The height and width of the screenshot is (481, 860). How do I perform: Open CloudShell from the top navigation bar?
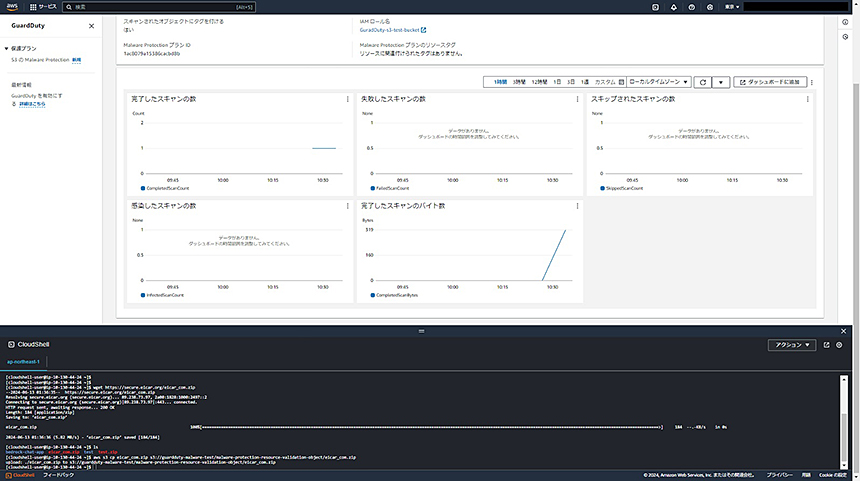pos(655,7)
